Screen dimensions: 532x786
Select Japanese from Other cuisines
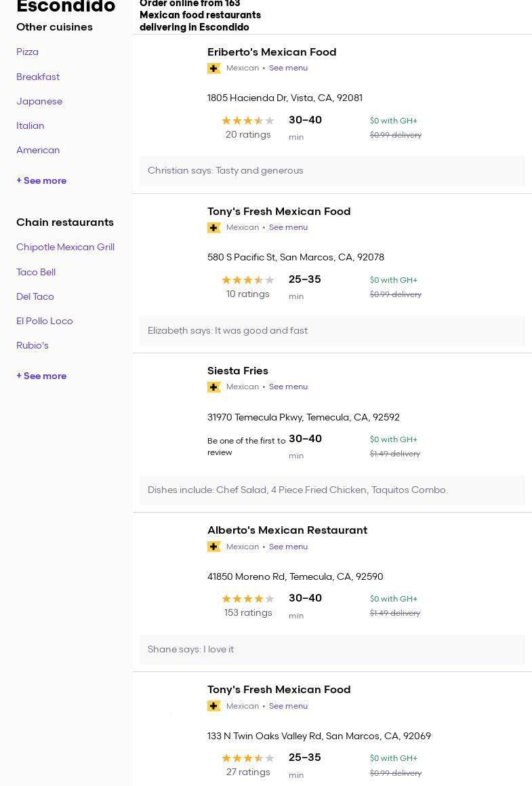pyautogui.click(x=39, y=102)
